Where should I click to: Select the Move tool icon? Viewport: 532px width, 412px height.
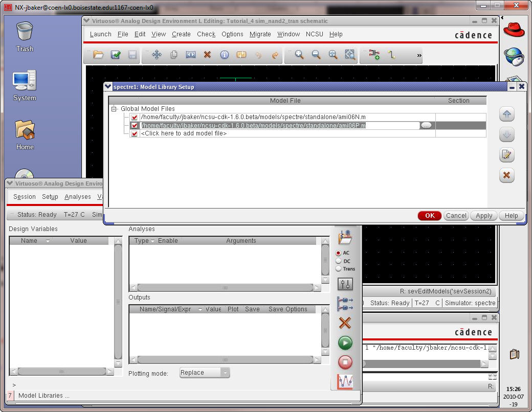point(157,55)
